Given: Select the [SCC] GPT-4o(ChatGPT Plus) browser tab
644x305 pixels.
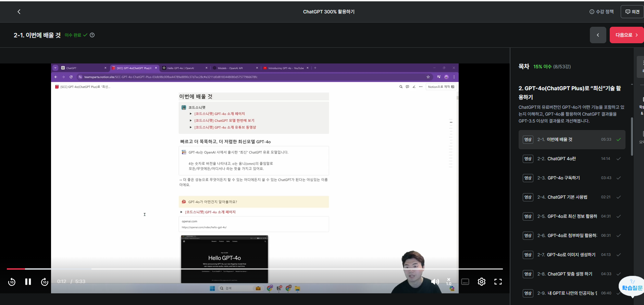Looking at the screenshot, I should (x=134, y=68).
